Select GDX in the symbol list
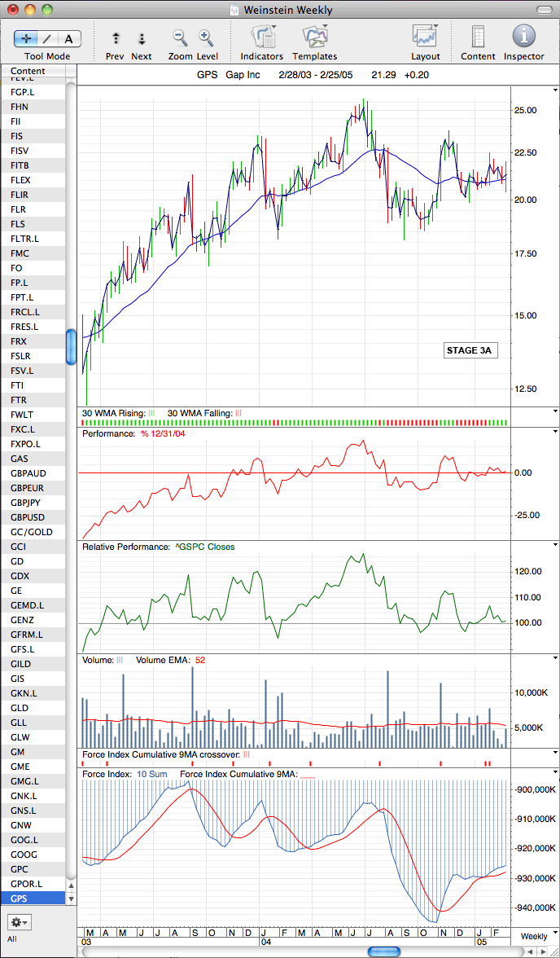 (33, 575)
